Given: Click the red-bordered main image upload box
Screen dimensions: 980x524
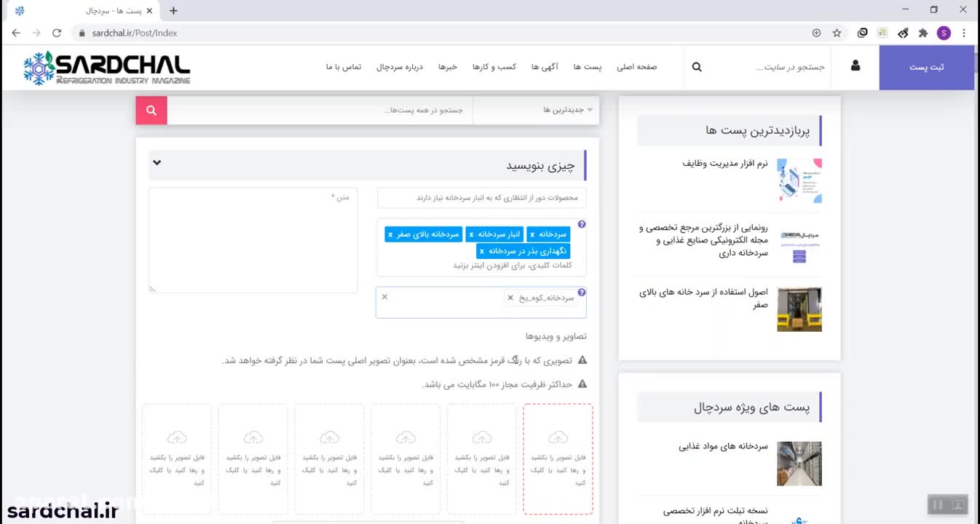Looking at the screenshot, I should 558,459.
